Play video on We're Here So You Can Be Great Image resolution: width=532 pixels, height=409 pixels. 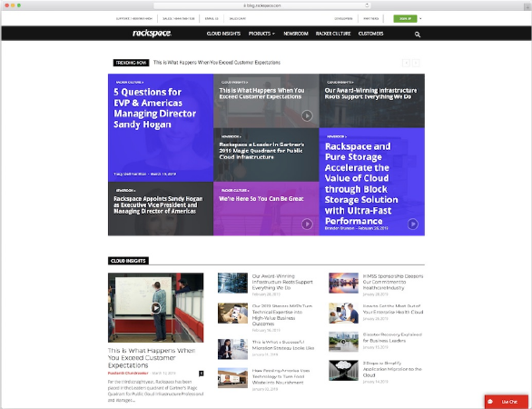[x=307, y=224]
